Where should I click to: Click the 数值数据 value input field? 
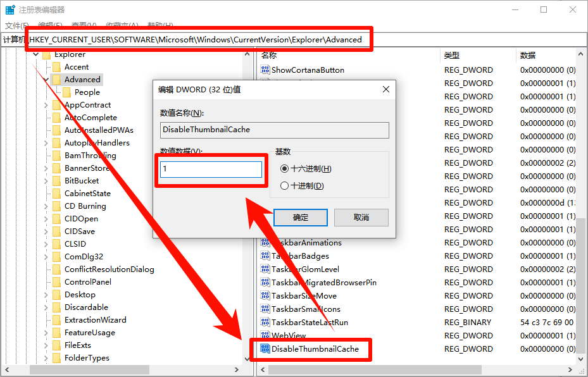(211, 170)
